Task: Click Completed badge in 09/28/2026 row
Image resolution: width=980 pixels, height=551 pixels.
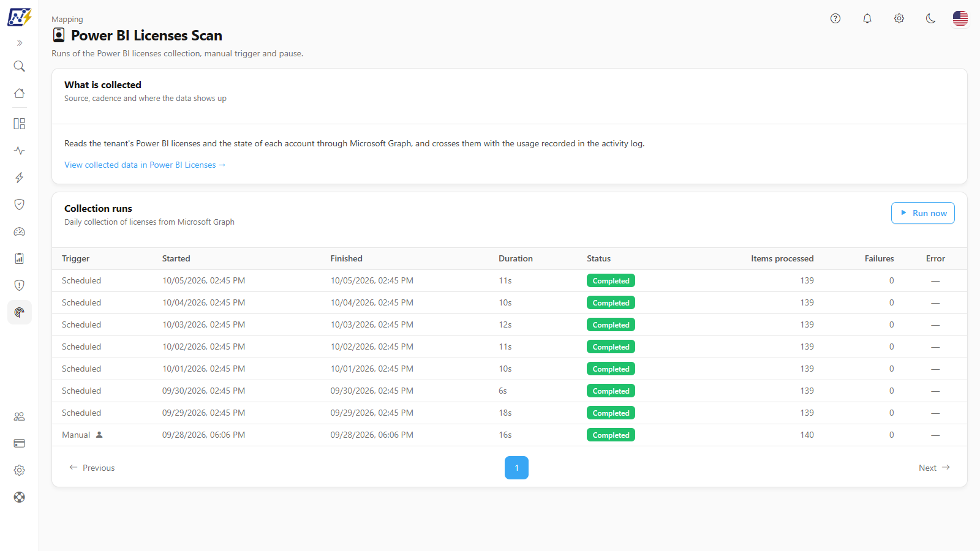Action: pyautogui.click(x=611, y=435)
